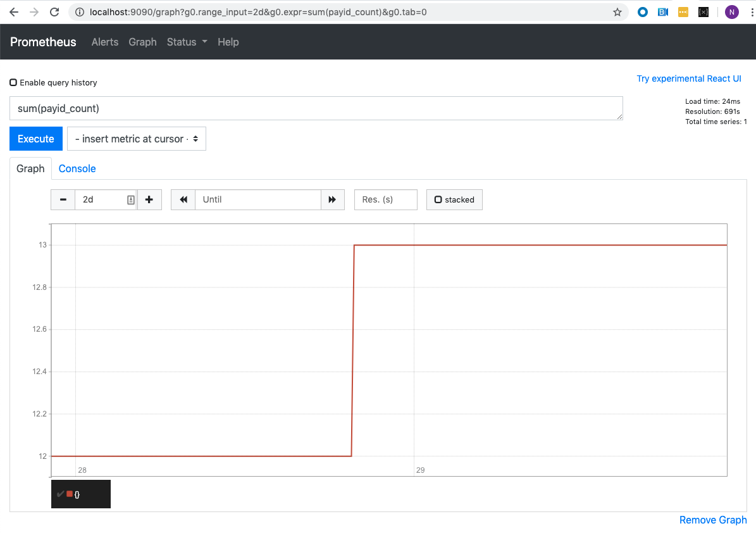756x533 pixels.
Task: Click the red series color swatch
Action: [x=68, y=494]
